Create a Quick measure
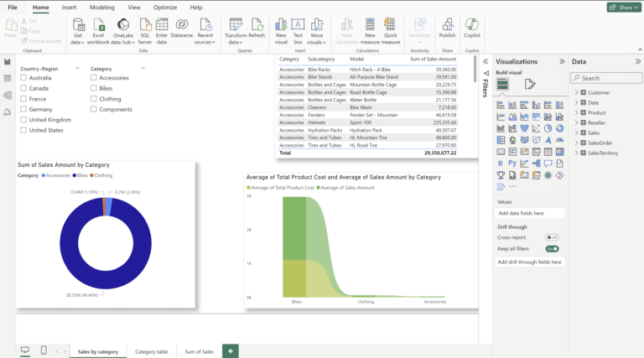644x358 pixels. coord(390,31)
